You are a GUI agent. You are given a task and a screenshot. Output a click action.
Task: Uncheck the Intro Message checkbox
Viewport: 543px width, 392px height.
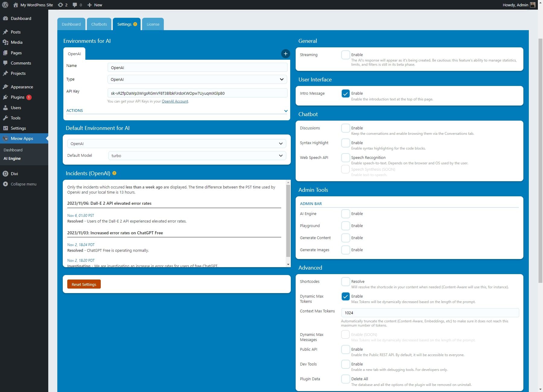click(x=345, y=93)
